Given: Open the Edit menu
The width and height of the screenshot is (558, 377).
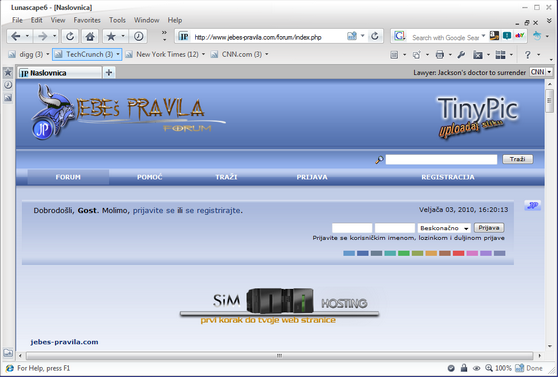Looking at the screenshot, I should click(x=36, y=20).
